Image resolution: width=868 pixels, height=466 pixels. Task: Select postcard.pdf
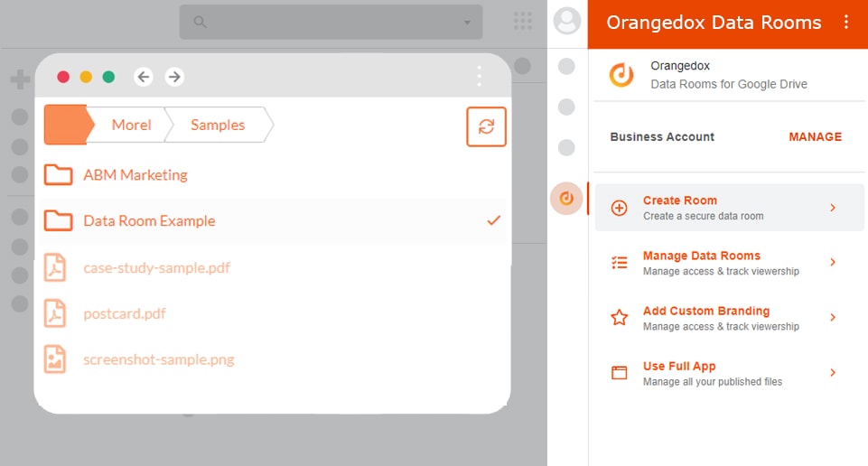pos(125,313)
